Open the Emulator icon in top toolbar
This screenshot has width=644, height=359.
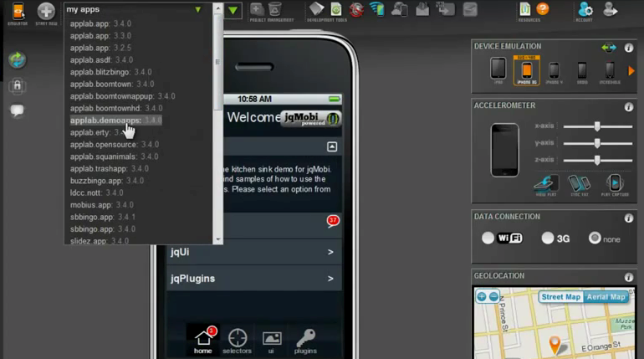18,11
